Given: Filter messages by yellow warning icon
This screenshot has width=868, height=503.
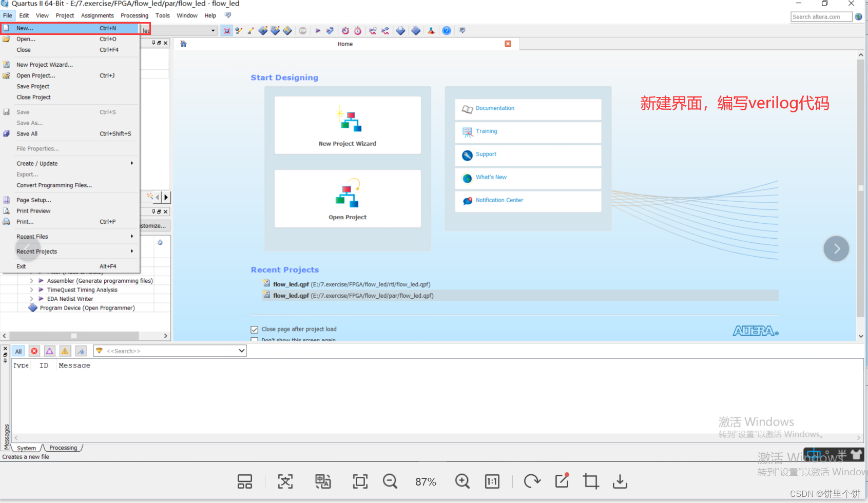Looking at the screenshot, I should 65,351.
